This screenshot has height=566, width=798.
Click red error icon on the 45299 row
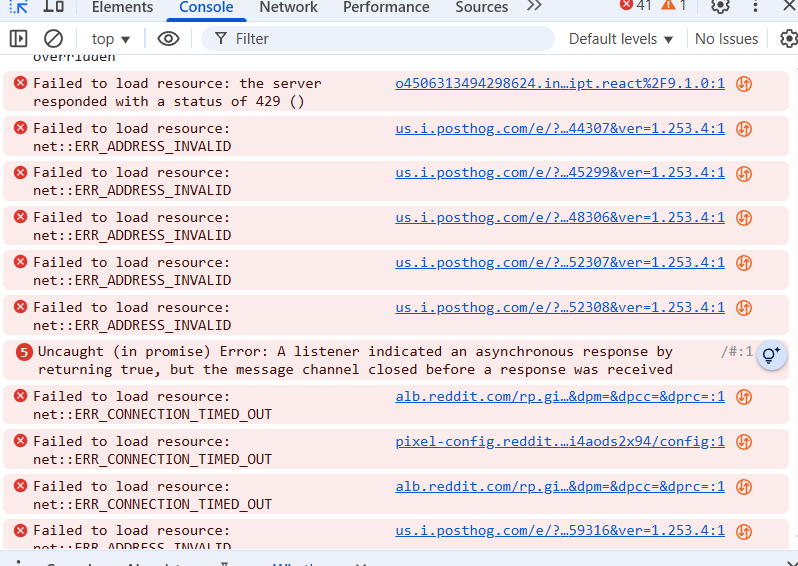tap(20, 172)
